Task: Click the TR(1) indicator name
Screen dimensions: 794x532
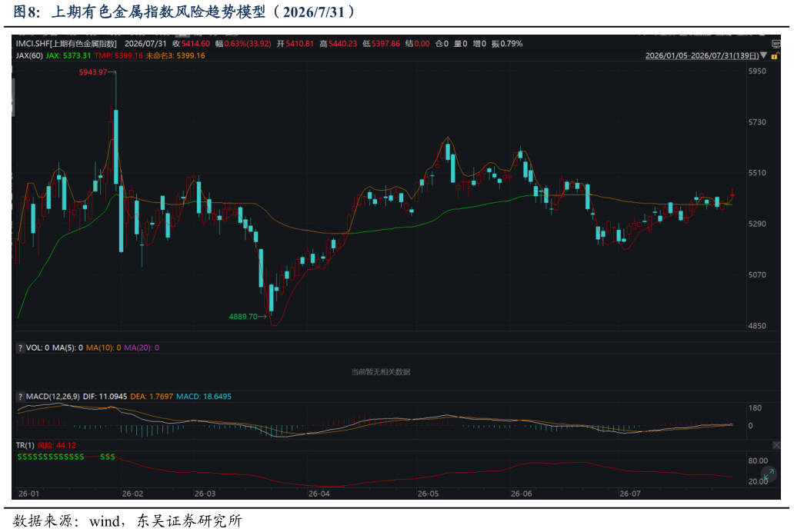Action: 25,445
